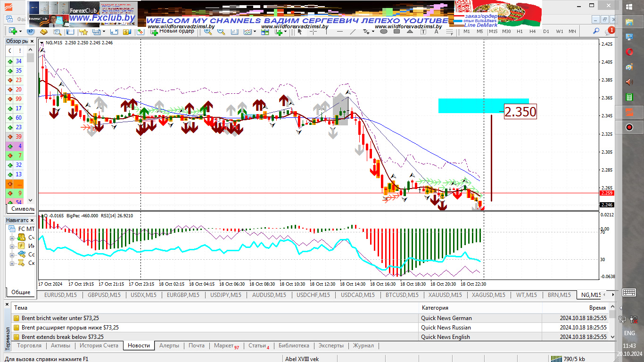Select the Общие tab in Navigator
Image resolution: width=644 pixels, height=362 pixels.
point(21,292)
